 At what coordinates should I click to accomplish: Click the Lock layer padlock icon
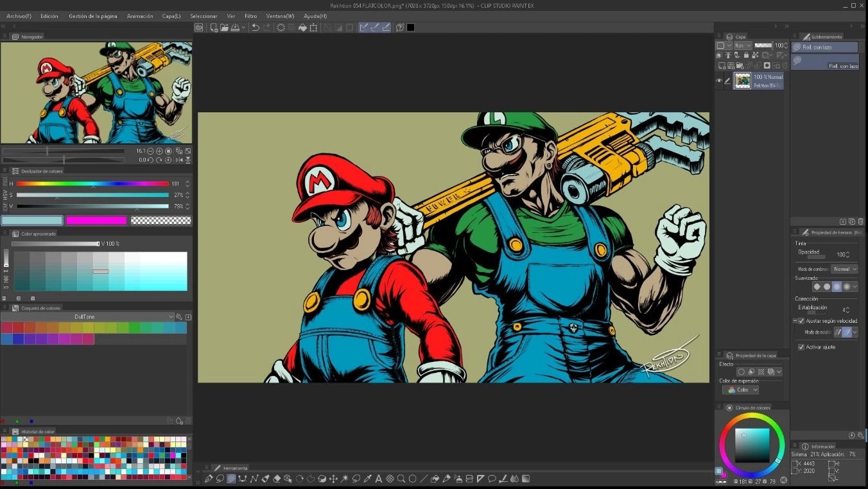(x=745, y=55)
